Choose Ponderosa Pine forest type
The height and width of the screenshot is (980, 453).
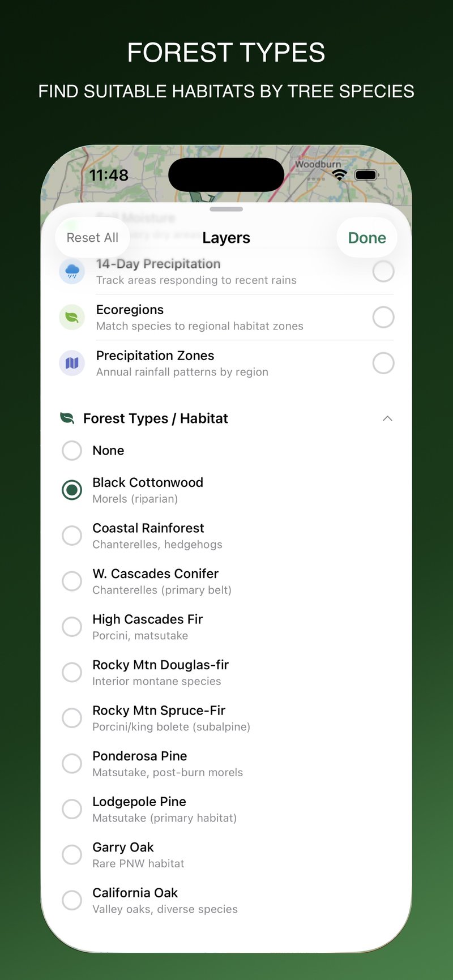point(72,763)
